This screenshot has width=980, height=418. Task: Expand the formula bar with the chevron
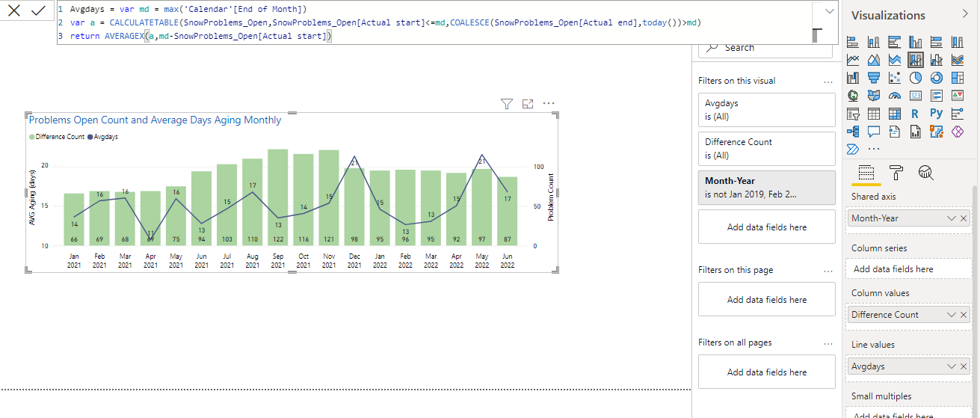(x=828, y=11)
